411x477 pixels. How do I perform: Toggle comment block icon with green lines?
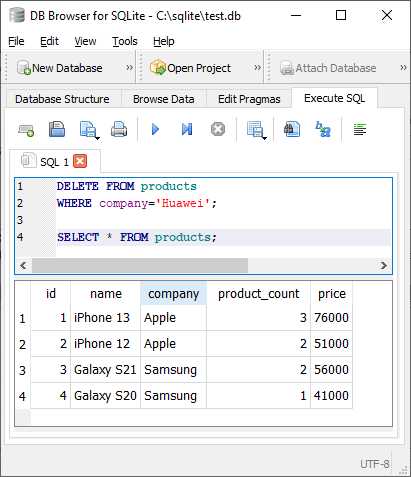pos(360,129)
